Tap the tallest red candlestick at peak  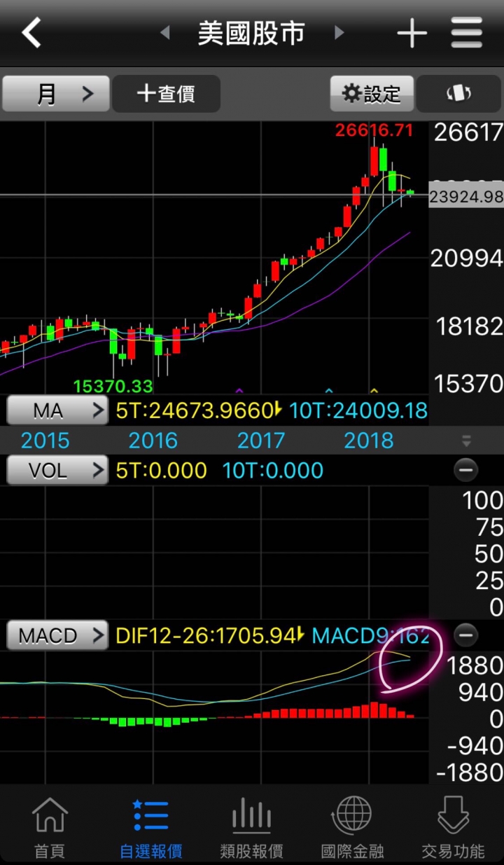374,160
